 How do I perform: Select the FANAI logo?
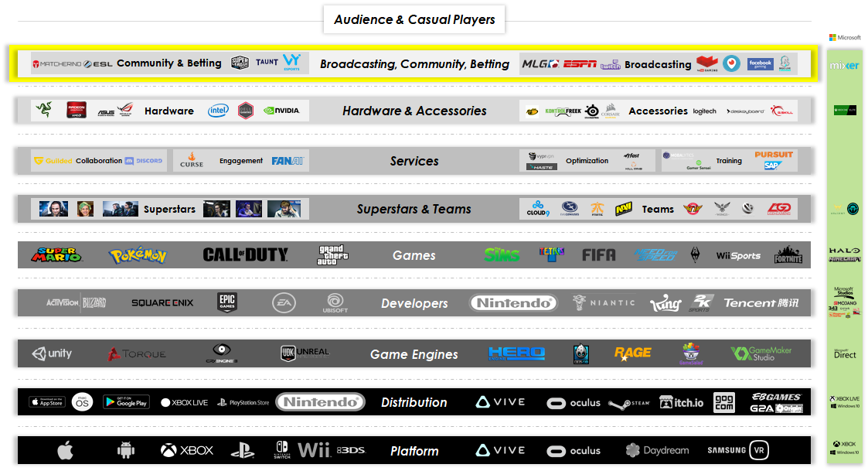[288, 161]
